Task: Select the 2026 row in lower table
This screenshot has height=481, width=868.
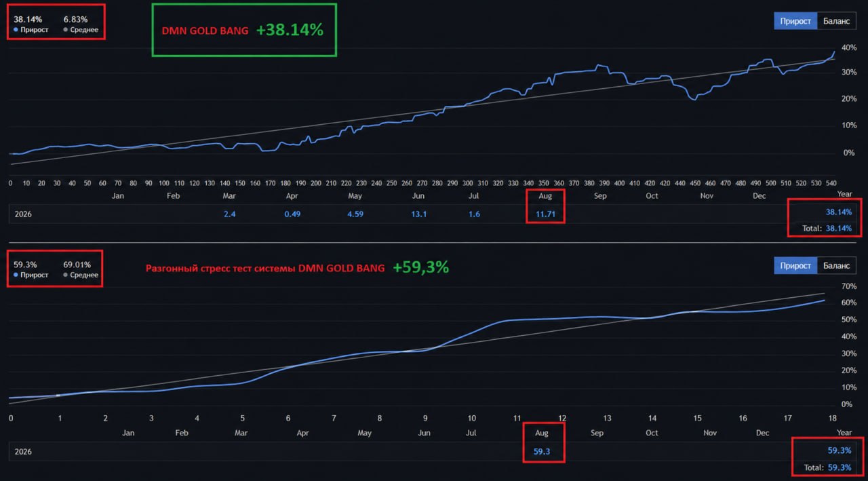Action: tap(433, 451)
